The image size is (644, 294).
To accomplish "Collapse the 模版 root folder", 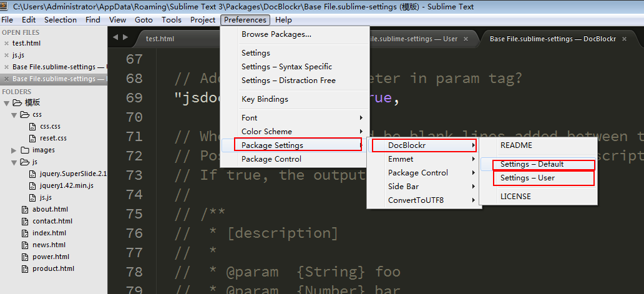I will (7, 103).
